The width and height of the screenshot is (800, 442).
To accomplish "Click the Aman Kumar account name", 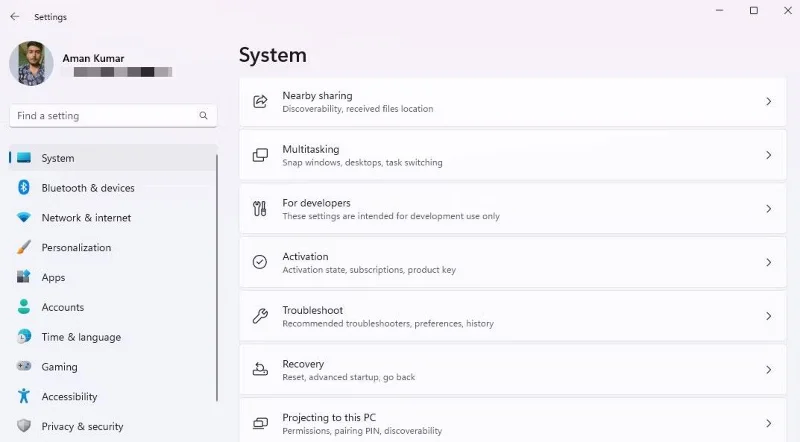I will 93,58.
